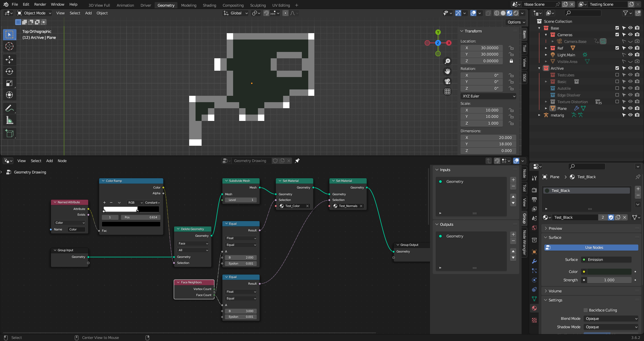Toggle Autotile collection exclude checkbox
This screenshot has width=644, height=341.
pos(617,88)
